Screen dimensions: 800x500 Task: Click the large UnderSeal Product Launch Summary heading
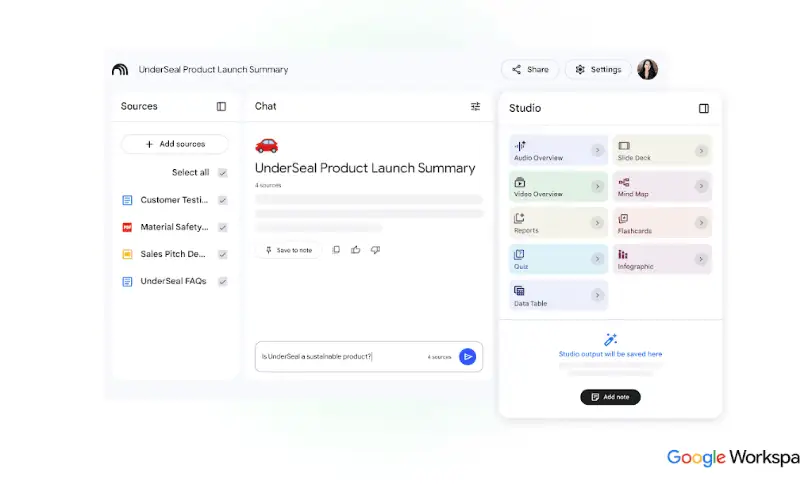(365, 168)
